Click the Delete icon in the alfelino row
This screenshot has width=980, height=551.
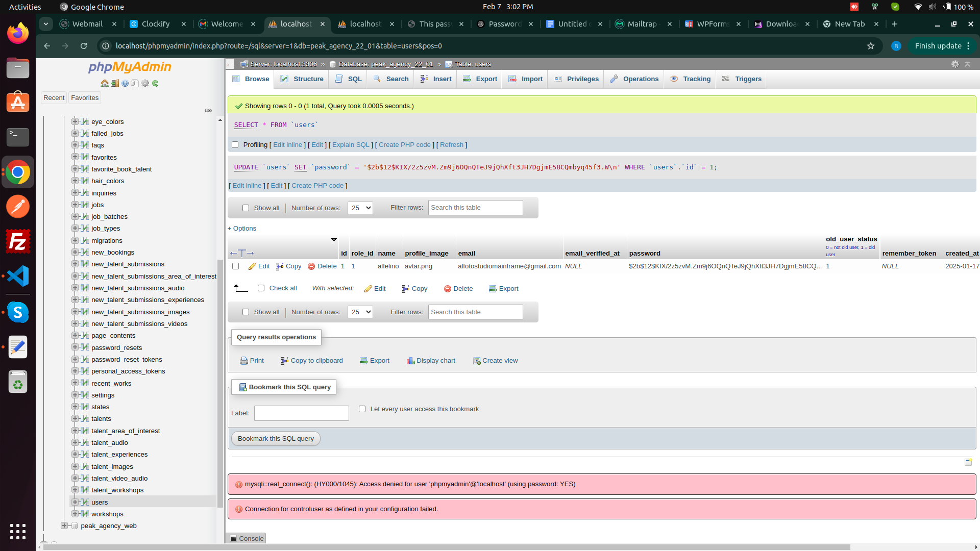click(x=311, y=266)
